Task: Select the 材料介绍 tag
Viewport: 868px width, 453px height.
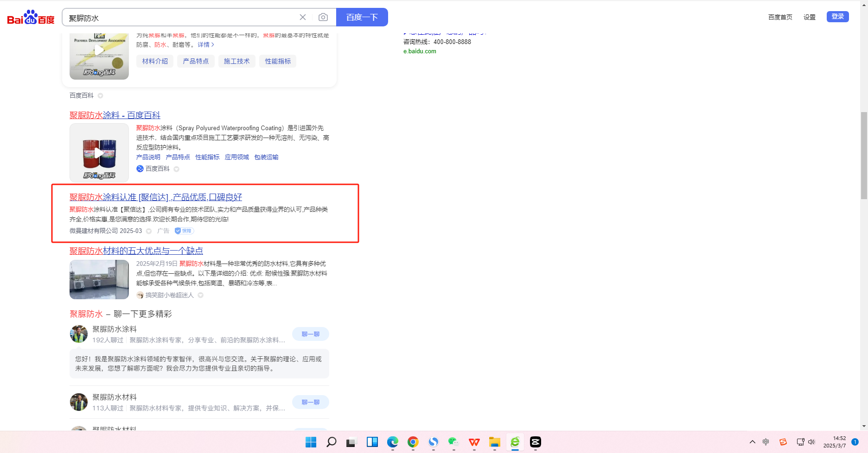Action: click(x=155, y=61)
